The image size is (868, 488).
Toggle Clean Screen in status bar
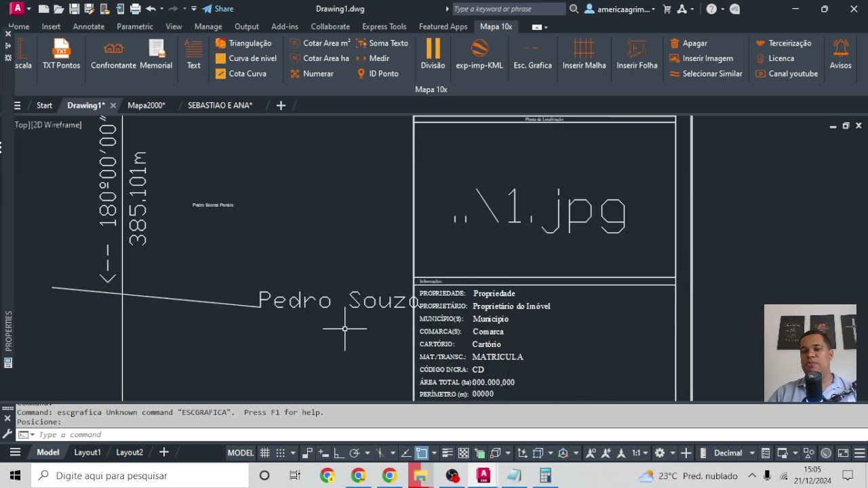(x=843, y=453)
